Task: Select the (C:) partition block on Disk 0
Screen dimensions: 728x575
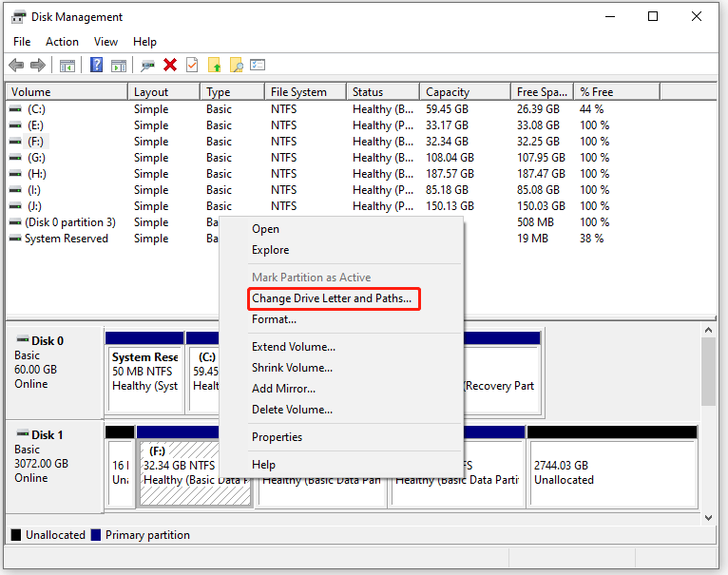Action: click(202, 372)
